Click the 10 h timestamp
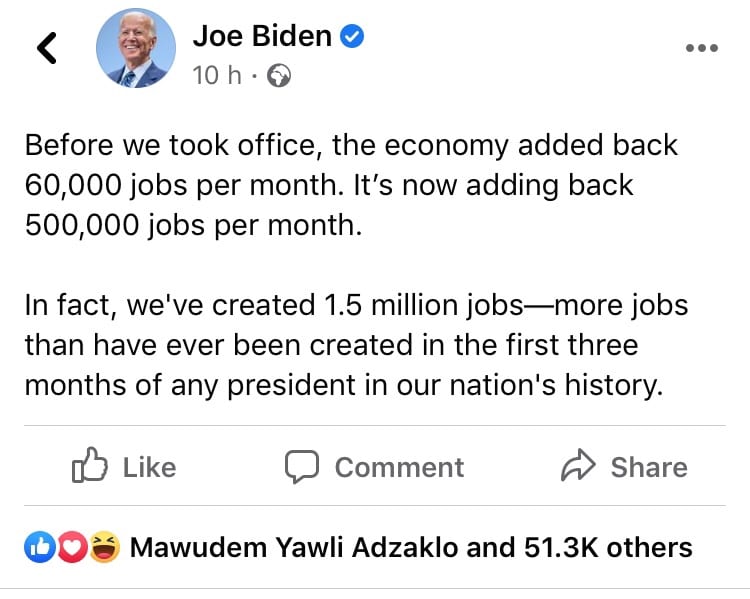This screenshot has height=599, width=750. click(x=217, y=76)
